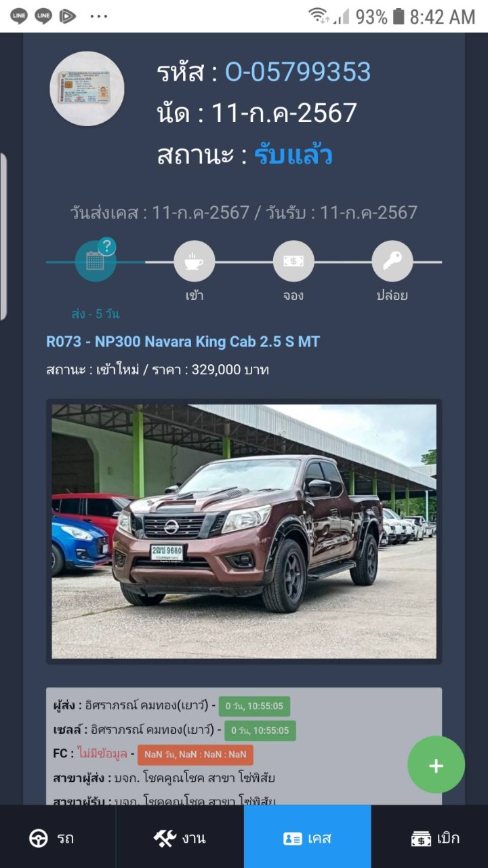Open R073 NP300 Navara King Cab link
This screenshot has width=488, height=868.
pos(183,342)
